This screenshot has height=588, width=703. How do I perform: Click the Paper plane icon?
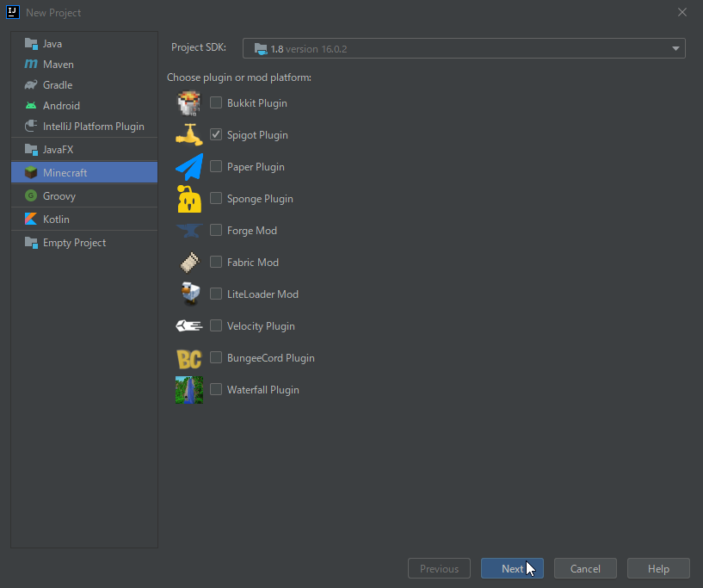point(188,167)
